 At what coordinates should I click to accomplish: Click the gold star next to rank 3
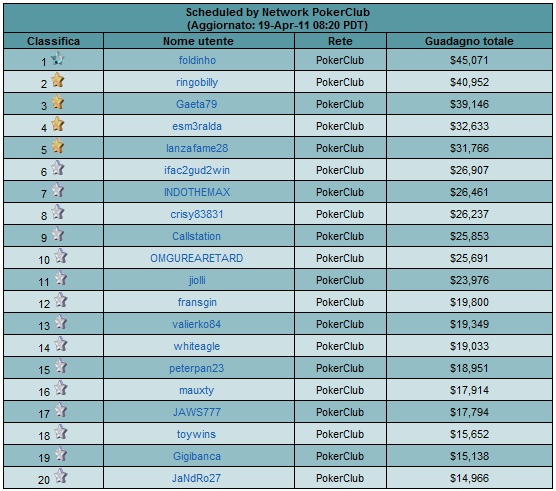point(57,102)
